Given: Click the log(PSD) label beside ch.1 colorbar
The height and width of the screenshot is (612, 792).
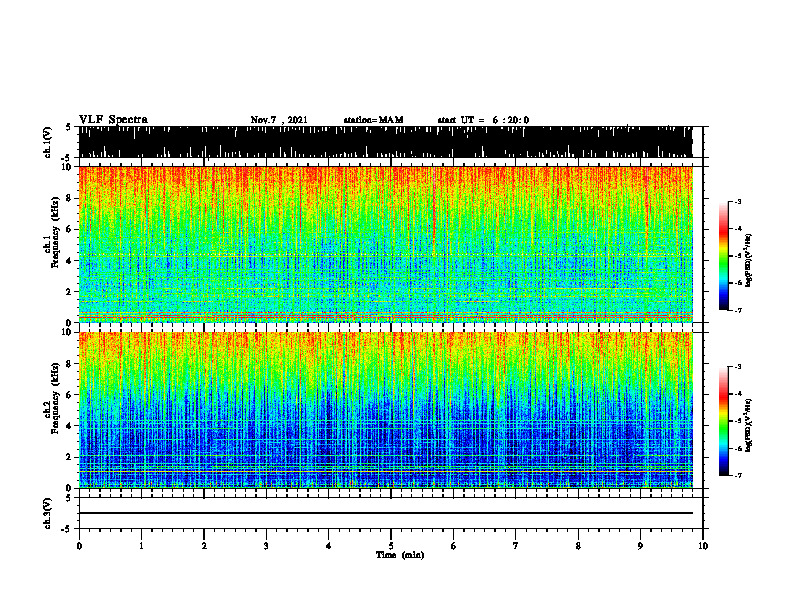Looking at the screenshot, I should pyautogui.click(x=749, y=261).
